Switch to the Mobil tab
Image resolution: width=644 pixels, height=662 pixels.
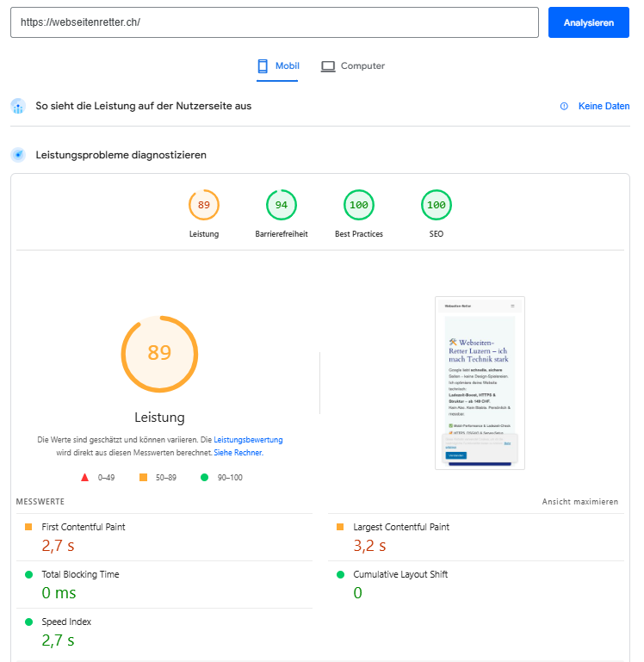[277, 66]
